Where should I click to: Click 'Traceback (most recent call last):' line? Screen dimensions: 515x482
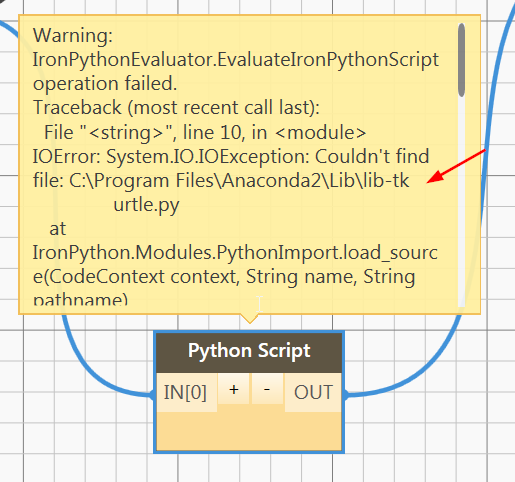click(x=176, y=108)
